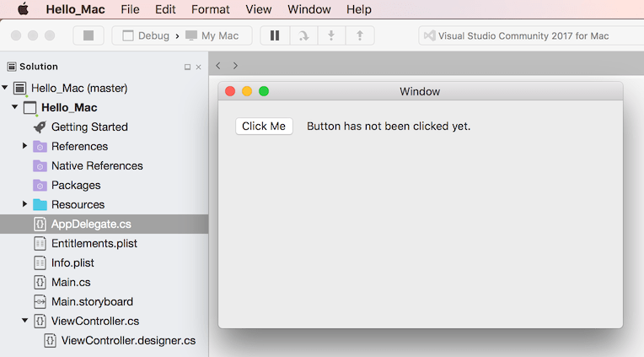Click the Info.plist file icon
644x357 pixels.
click(x=40, y=262)
